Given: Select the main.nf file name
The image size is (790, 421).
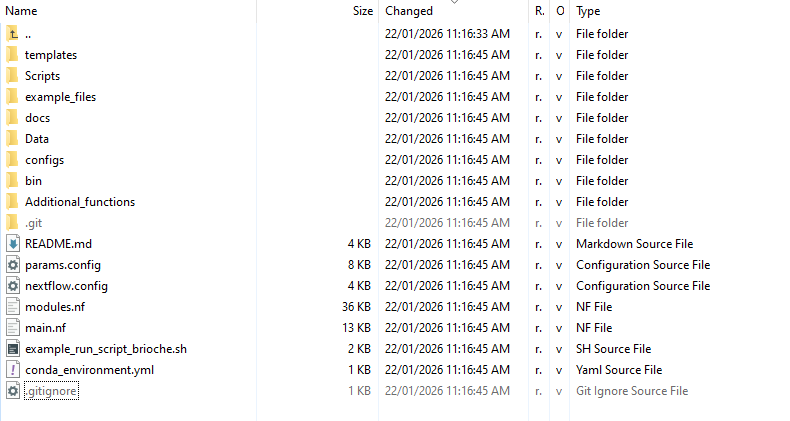Looking at the screenshot, I should [x=45, y=328].
